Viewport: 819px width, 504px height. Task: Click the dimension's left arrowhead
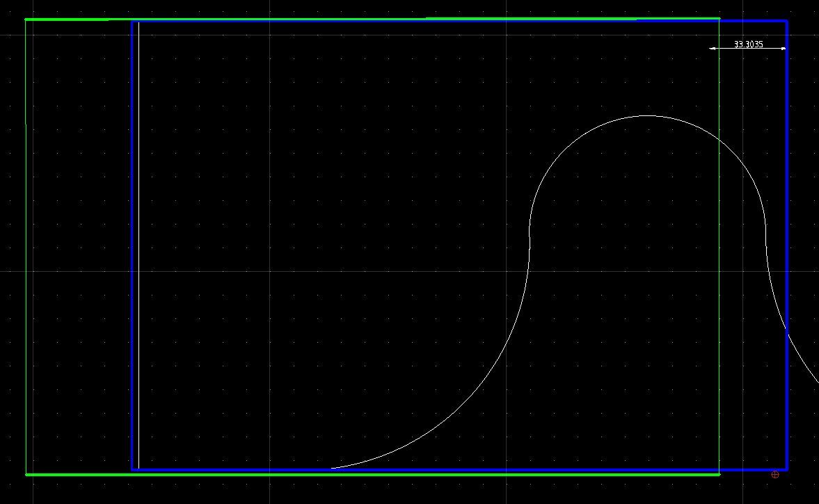713,49
